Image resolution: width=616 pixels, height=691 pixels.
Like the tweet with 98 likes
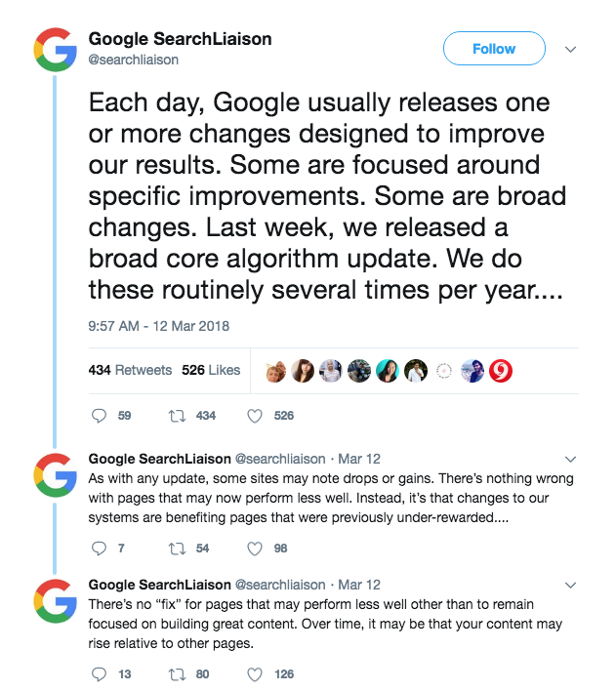[x=255, y=549]
